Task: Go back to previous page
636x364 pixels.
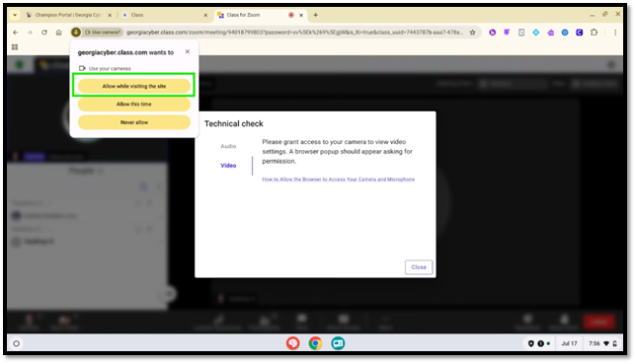Action: (x=16, y=33)
